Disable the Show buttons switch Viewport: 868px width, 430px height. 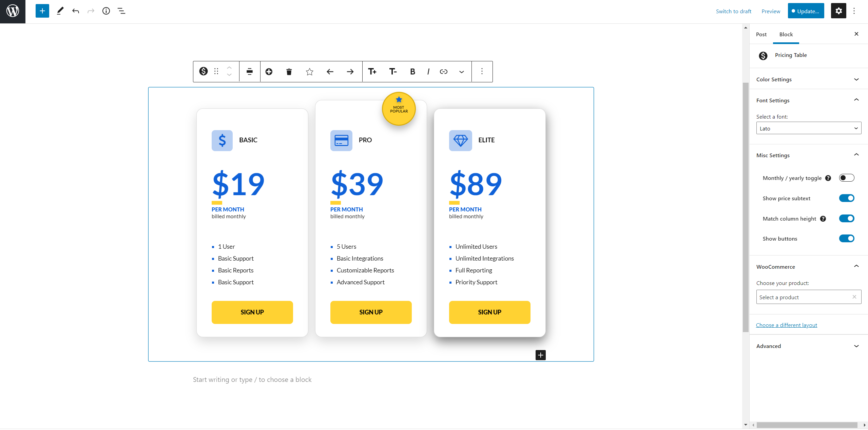[847, 239]
